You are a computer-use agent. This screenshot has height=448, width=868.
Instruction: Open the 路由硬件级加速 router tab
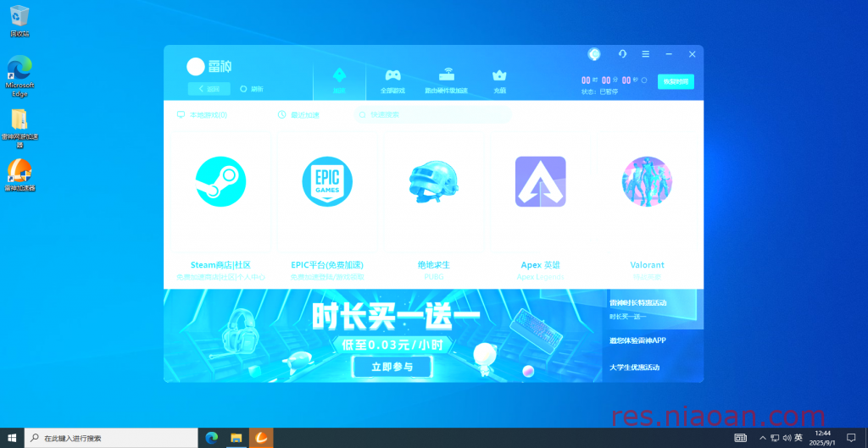pyautogui.click(x=446, y=81)
